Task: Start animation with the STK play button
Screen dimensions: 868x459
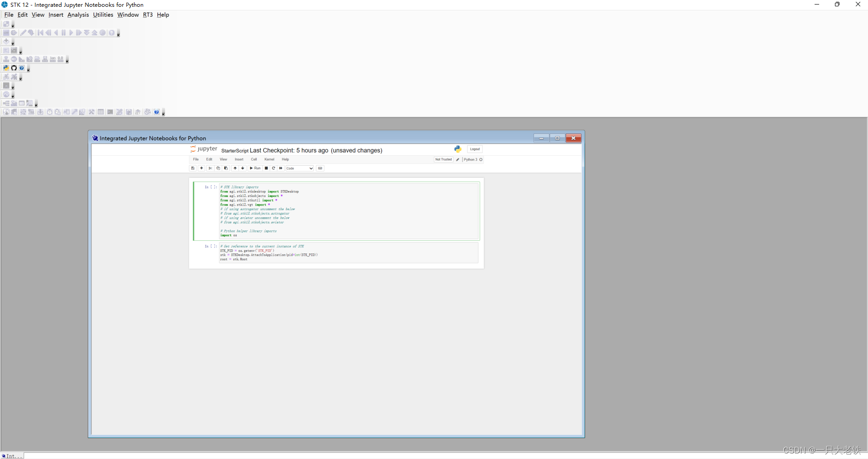Action: click(x=71, y=33)
